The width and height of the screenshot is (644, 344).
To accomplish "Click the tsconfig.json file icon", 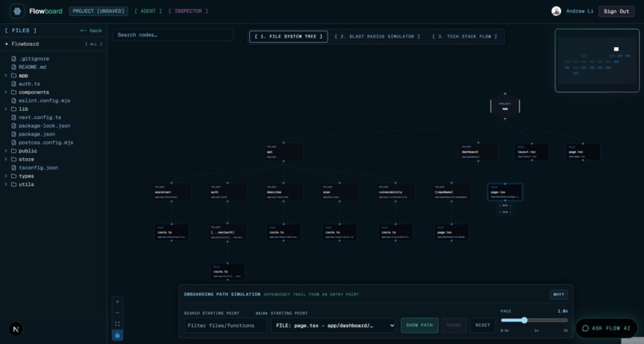I will (14, 168).
